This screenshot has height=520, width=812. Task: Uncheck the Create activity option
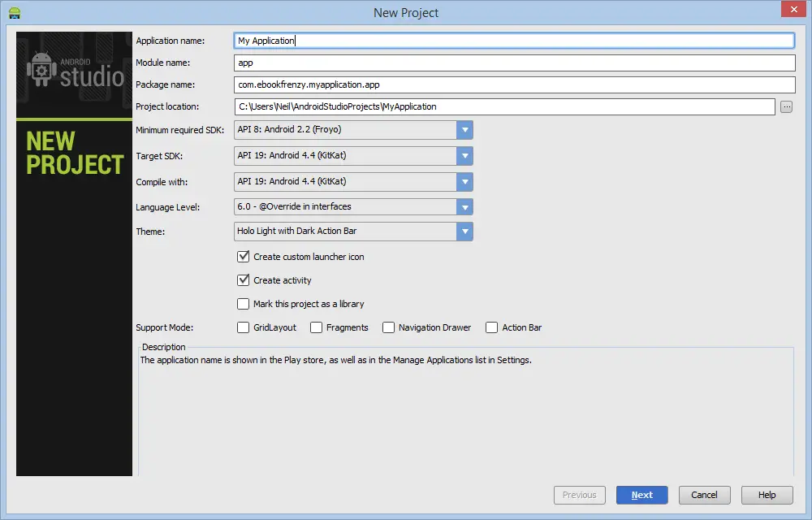243,279
